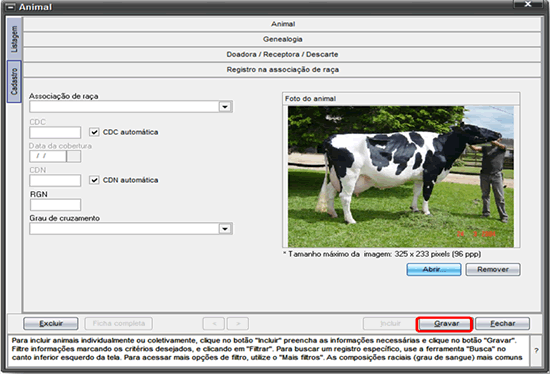This screenshot has height=375, width=550.
Task: Click the Foto do animal label
Action: point(310,99)
